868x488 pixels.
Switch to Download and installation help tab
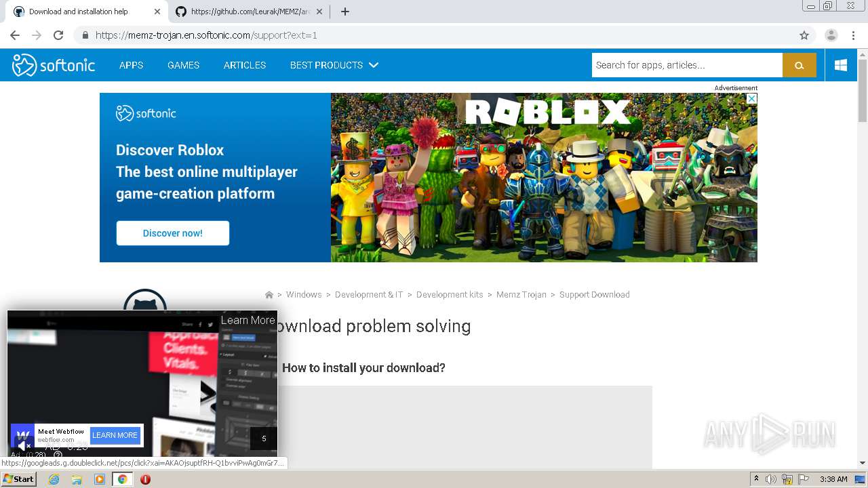tap(87, 12)
